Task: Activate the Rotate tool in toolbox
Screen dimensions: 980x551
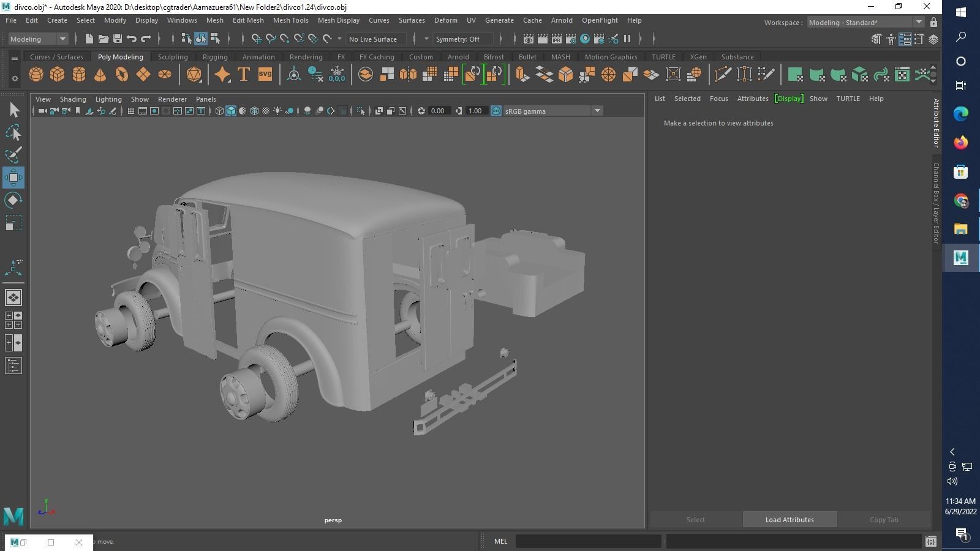Action: tap(13, 200)
